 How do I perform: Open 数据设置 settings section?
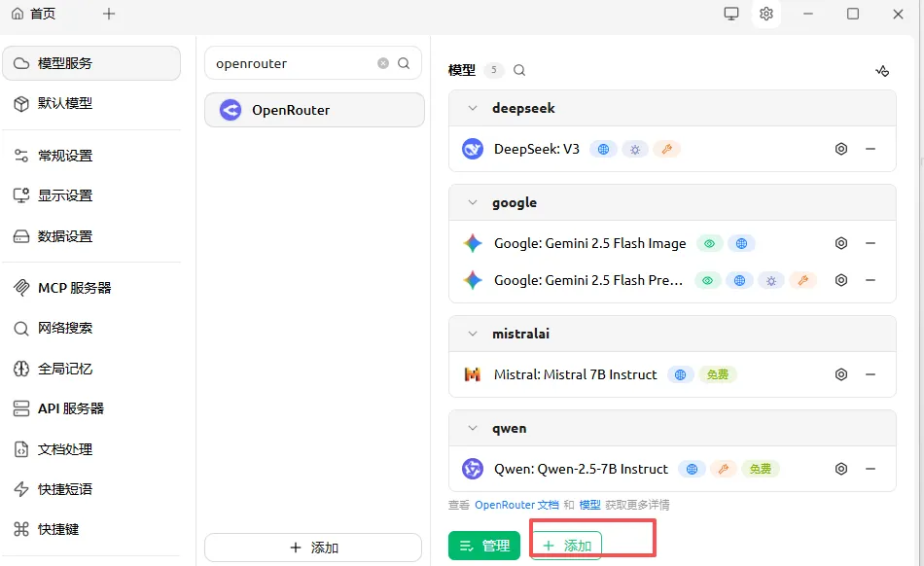(91, 236)
